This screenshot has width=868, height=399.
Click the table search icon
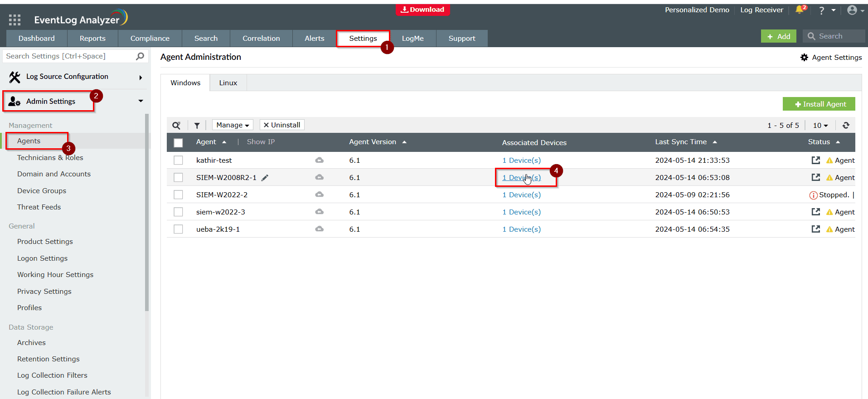pyautogui.click(x=176, y=126)
